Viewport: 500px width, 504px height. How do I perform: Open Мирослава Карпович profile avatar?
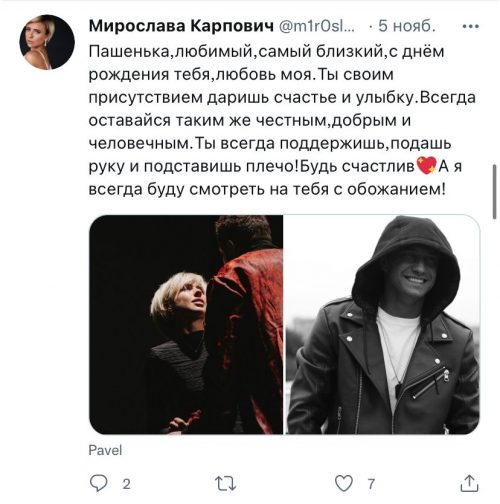coord(47,42)
